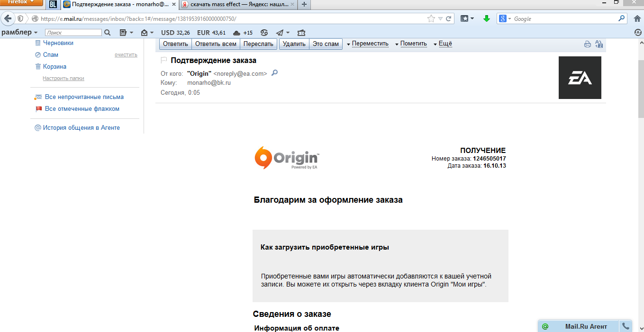Switch to the скачать mass effect Яндекс tab
This screenshot has width=644, height=332.
click(x=239, y=4)
